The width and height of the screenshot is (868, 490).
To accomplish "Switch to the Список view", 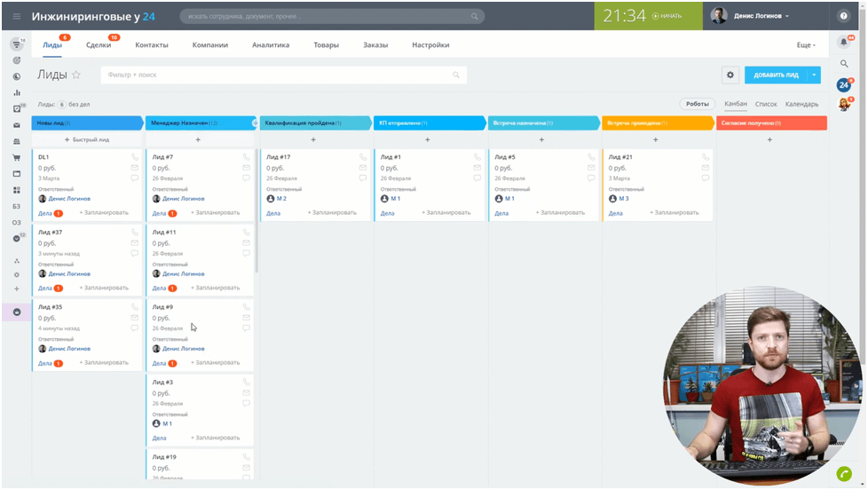I will 765,104.
